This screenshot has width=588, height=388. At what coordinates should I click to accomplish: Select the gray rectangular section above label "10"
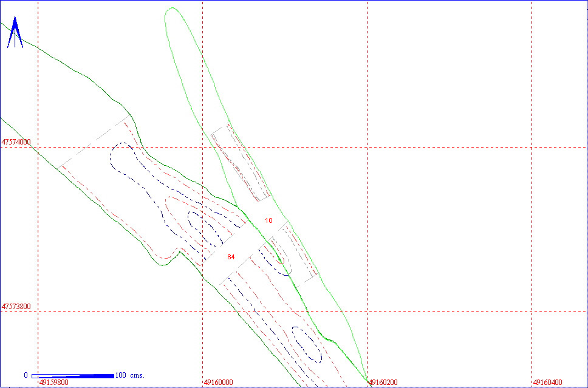[241, 163]
